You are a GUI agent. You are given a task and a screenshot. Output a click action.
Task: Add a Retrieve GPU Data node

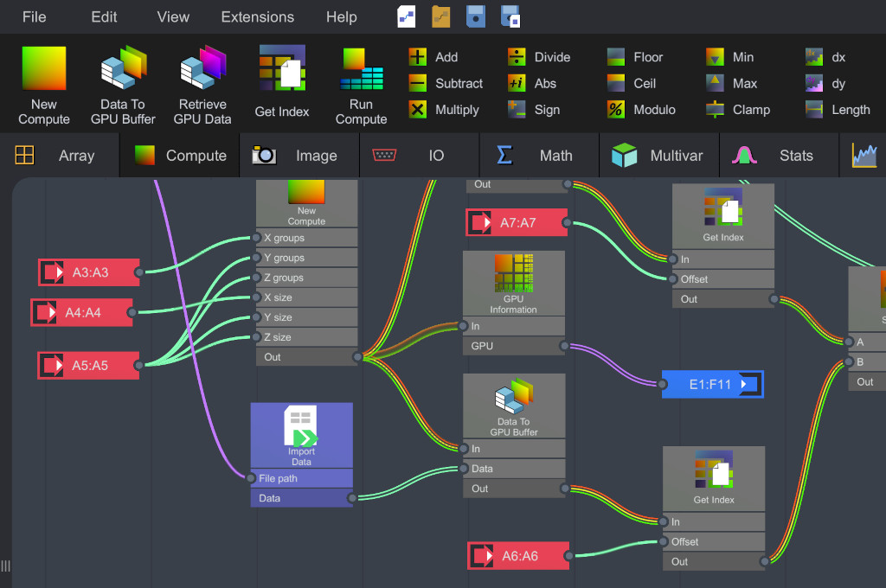[202, 86]
